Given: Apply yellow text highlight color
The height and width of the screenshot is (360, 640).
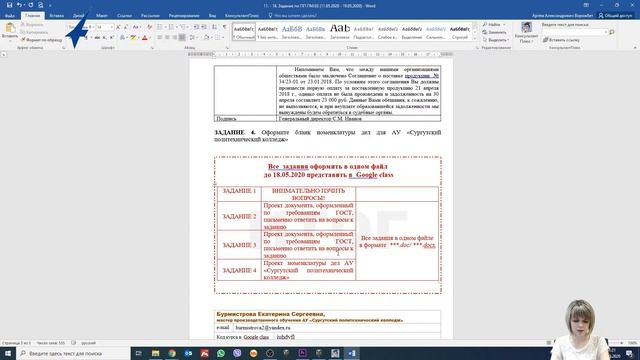Looking at the screenshot, I should [133, 38].
